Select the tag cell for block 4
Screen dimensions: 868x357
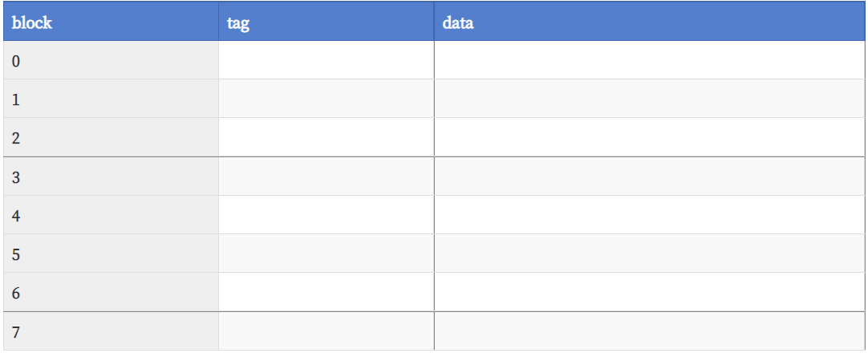click(x=326, y=215)
